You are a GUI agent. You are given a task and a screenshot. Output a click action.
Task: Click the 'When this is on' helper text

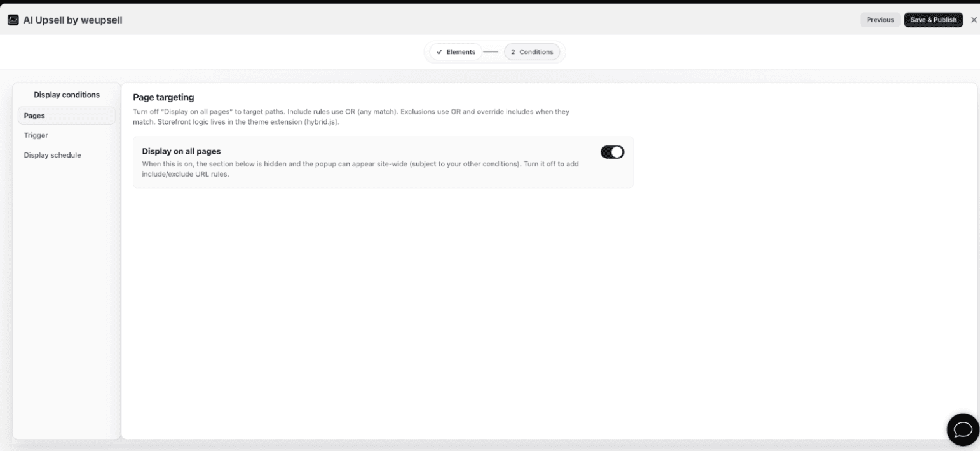(360, 169)
